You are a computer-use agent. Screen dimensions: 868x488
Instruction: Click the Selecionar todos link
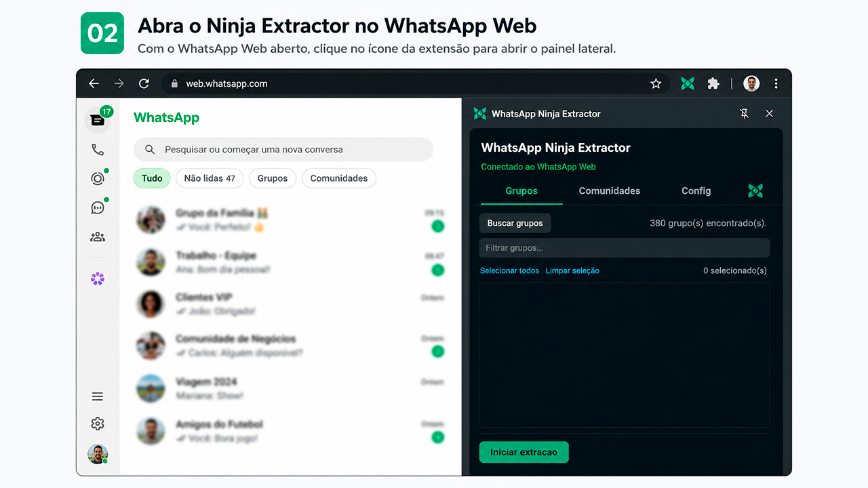coord(510,270)
